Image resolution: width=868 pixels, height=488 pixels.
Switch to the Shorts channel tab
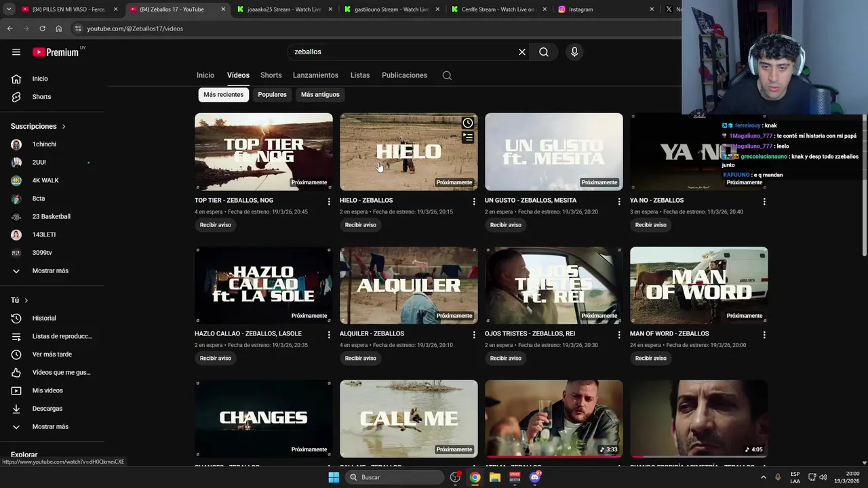[x=271, y=75]
